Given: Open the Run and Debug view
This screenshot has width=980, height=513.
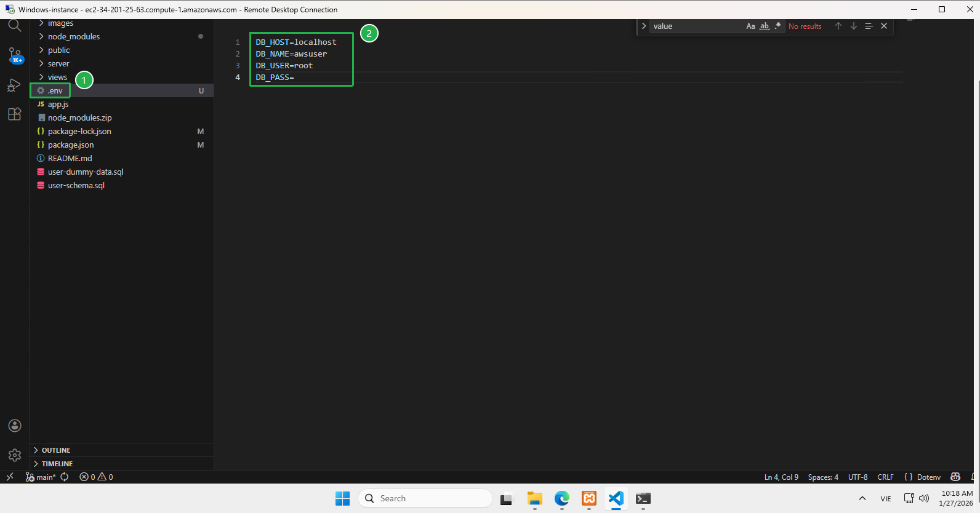Looking at the screenshot, I should coord(14,85).
